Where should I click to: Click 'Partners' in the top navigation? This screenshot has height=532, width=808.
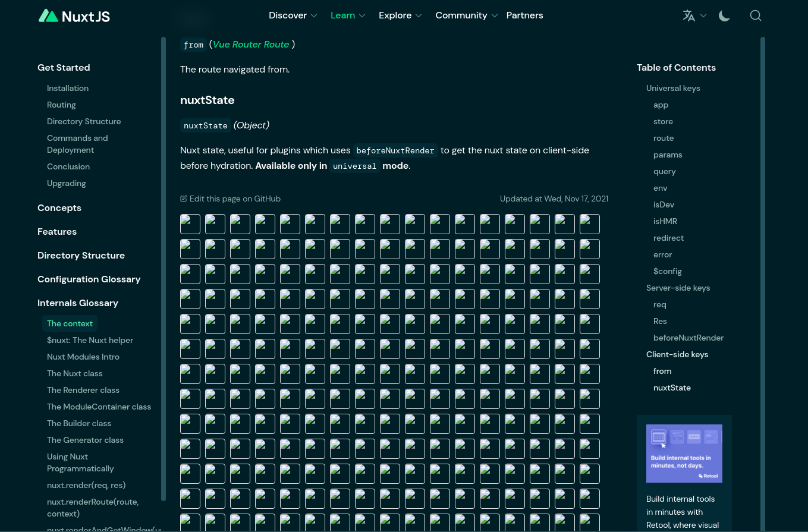coord(524,15)
